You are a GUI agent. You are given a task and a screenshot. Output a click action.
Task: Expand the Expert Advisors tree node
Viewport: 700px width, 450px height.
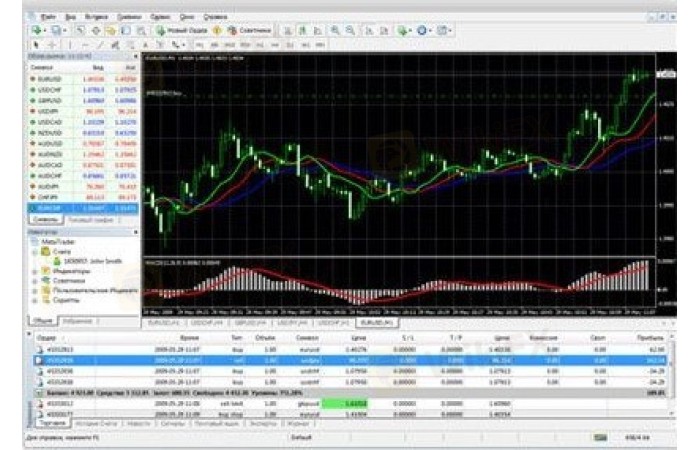pyautogui.click(x=34, y=280)
